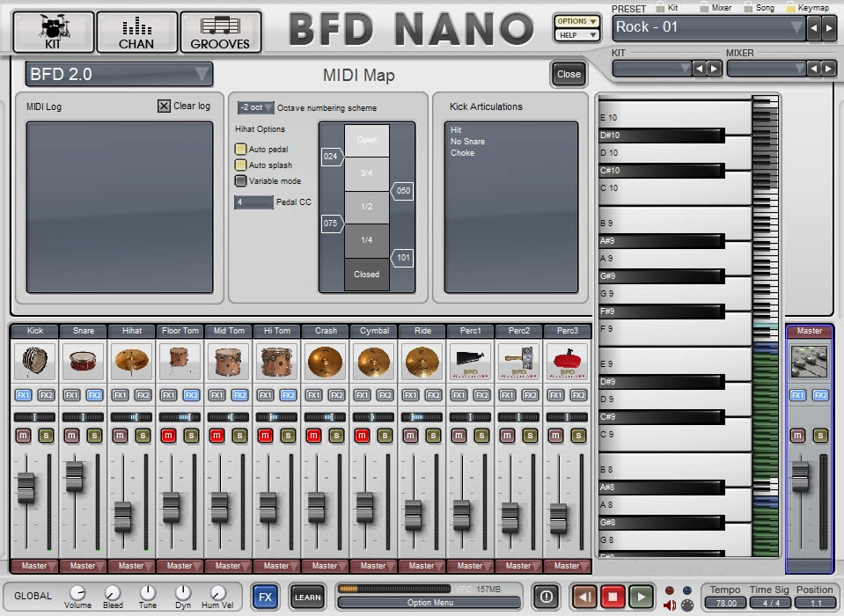Open the Perc3 output Master dropdown
This screenshot has width=844, height=616.
[x=568, y=566]
